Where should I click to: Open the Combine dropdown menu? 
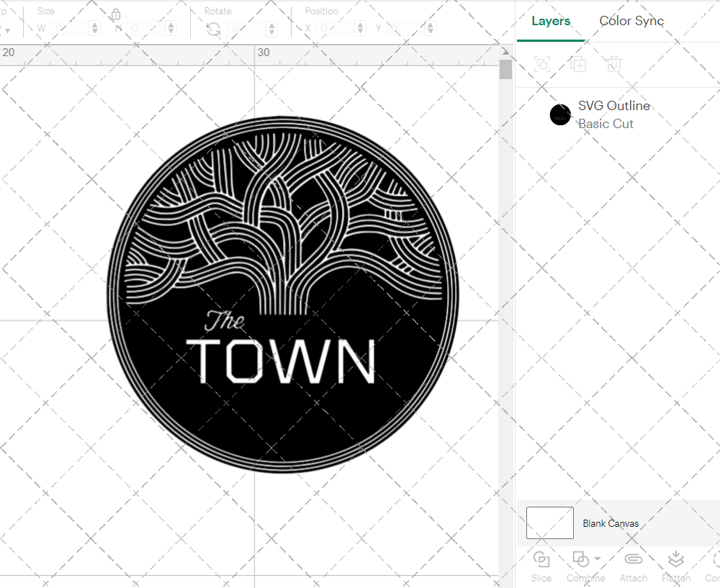coord(597,559)
